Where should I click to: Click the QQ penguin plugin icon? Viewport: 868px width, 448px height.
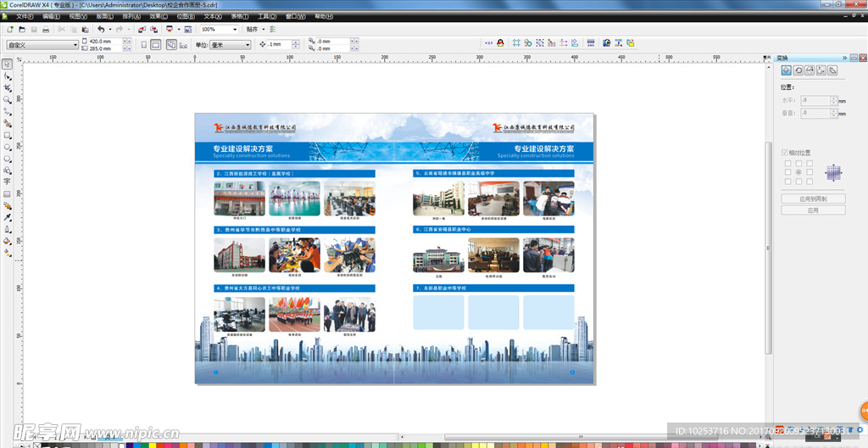click(500, 42)
